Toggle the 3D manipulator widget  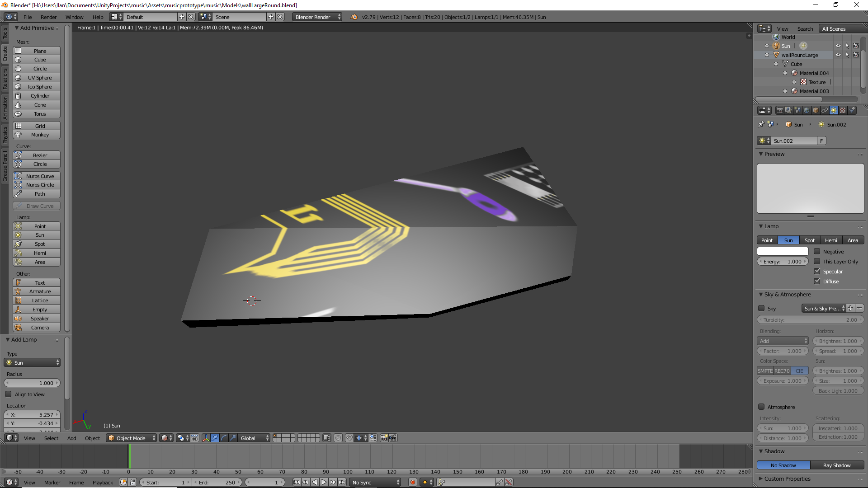point(206,438)
